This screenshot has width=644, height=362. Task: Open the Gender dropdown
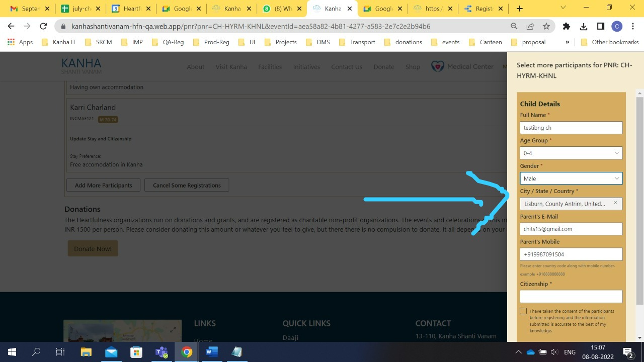pyautogui.click(x=571, y=178)
